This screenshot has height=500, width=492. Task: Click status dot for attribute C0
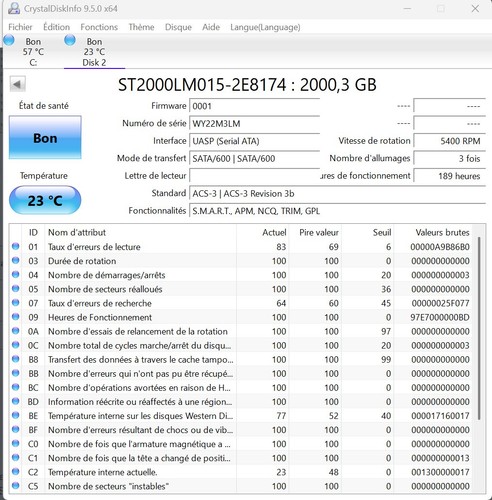[15, 443]
